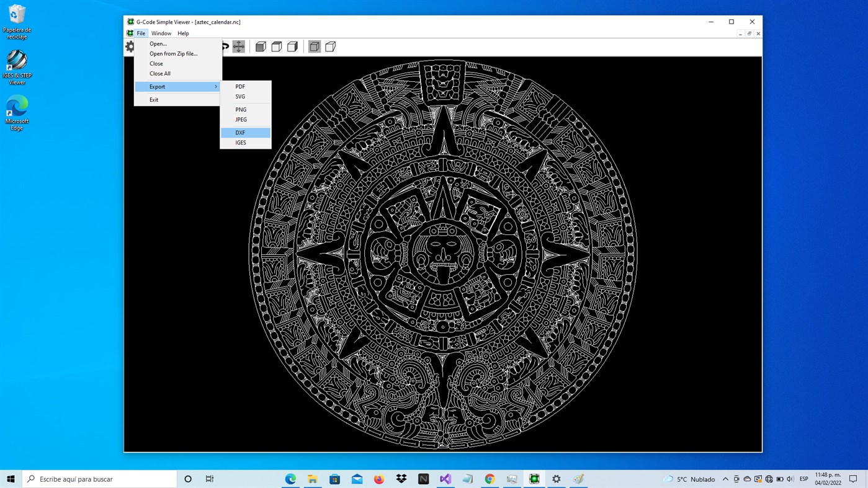This screenshot has height=488, width=868.
Task: Select the second white cube view icon
Action: coord(292,46)
